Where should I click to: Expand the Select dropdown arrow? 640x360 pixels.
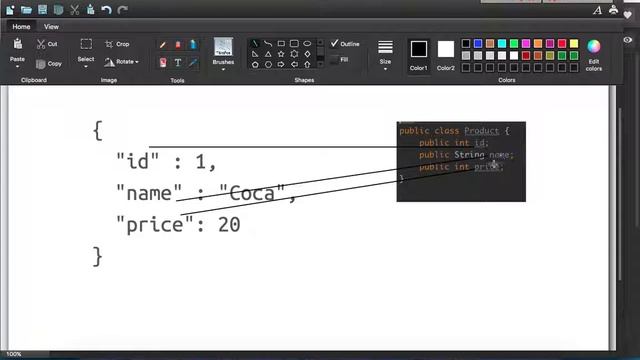click(86, 67)
